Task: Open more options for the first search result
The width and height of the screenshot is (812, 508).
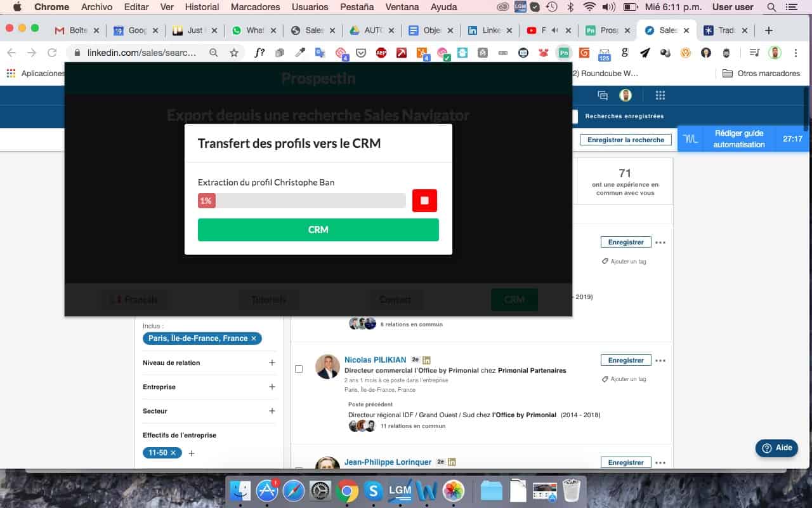Action: (x=660, y=243)
